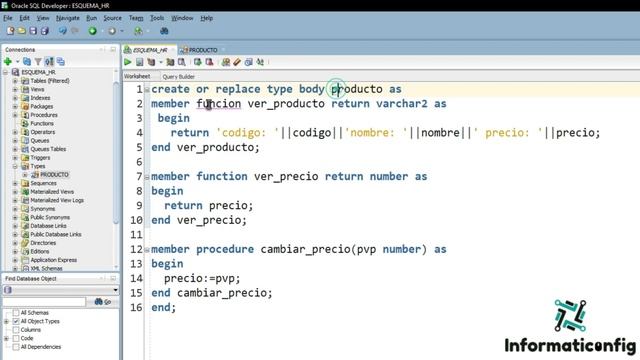
Task: Untick the All Object Types checkbox
Action: tap(16, 321)
